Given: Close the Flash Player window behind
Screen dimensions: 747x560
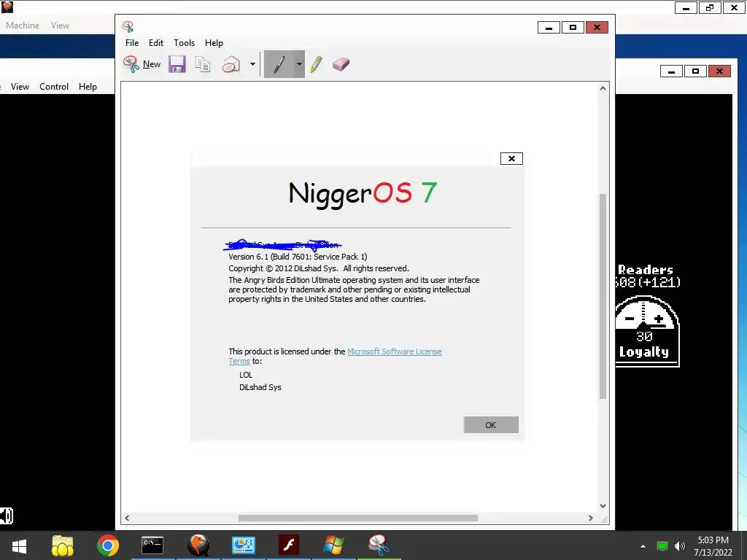Looking at the screenshot, I should point(719,71).
